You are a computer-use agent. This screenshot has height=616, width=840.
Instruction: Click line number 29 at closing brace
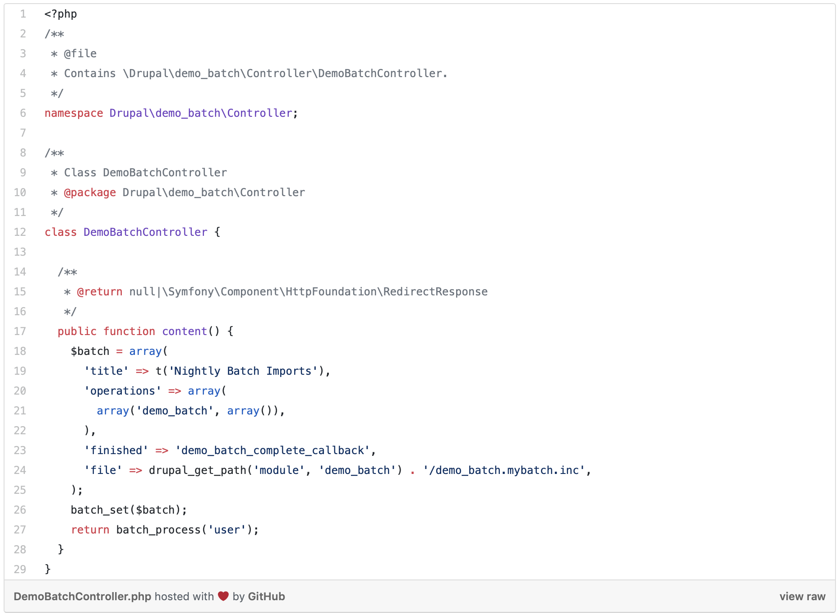[20, 570]
